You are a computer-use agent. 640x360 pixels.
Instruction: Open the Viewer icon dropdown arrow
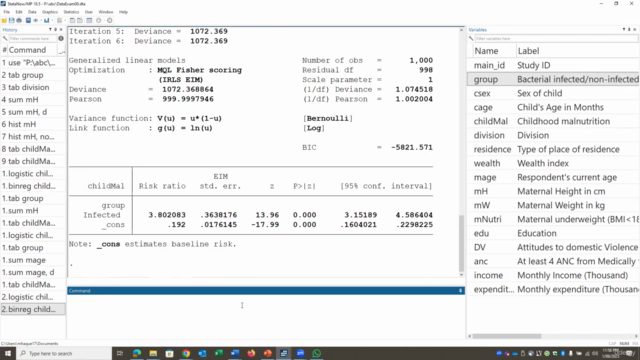(41, 20)
